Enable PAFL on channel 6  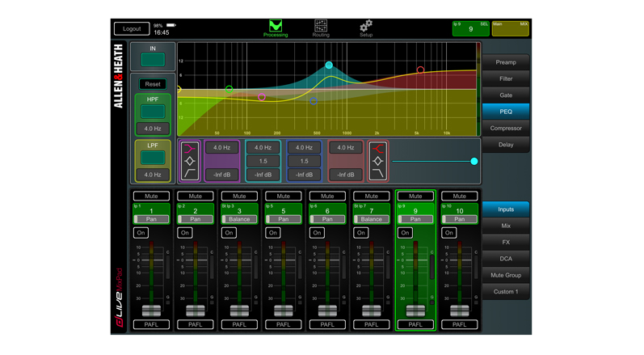[327, 324]
